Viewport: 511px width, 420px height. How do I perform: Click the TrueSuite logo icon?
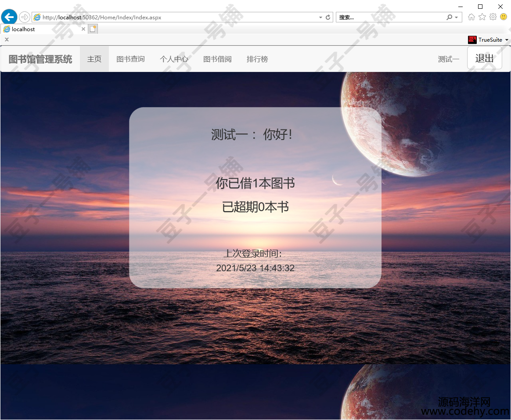point(472,40)
